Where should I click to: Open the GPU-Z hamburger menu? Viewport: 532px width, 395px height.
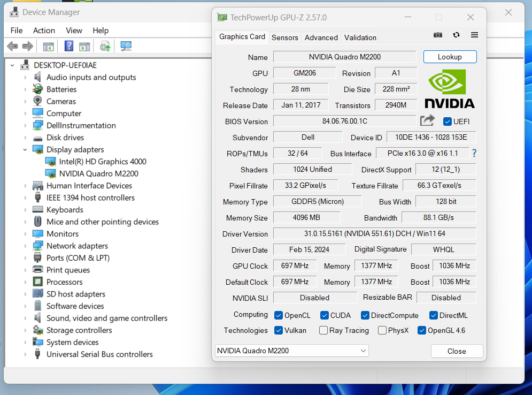point(474,35)
